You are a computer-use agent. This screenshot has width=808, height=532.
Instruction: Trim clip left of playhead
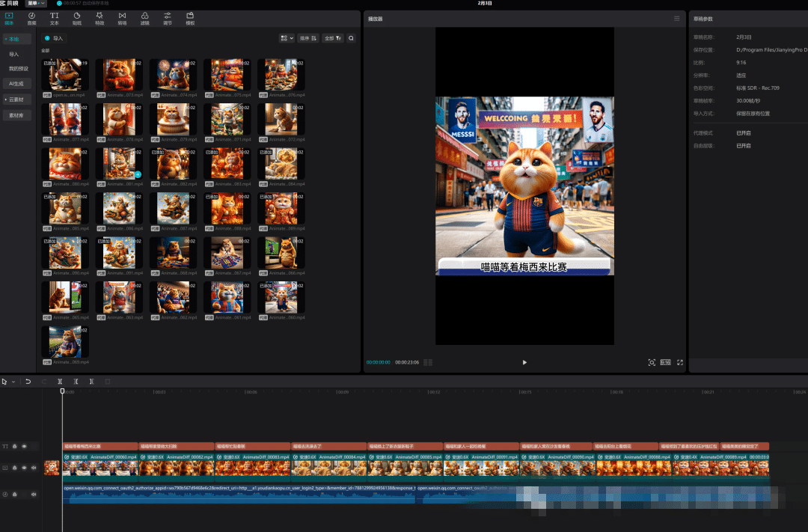[76, 382]
